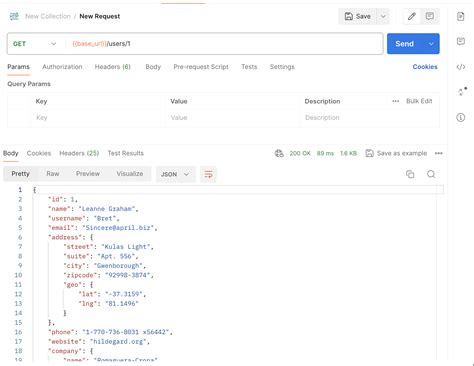The image size is (474, 366).
Task: Expand the Save button dropdown arrow
Action: click(x=383, y=16)
